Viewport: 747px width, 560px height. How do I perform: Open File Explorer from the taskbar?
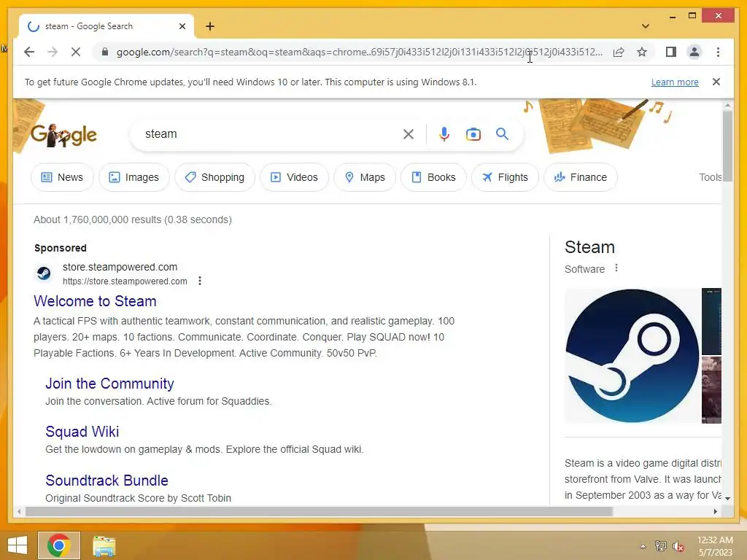[104, 546]
